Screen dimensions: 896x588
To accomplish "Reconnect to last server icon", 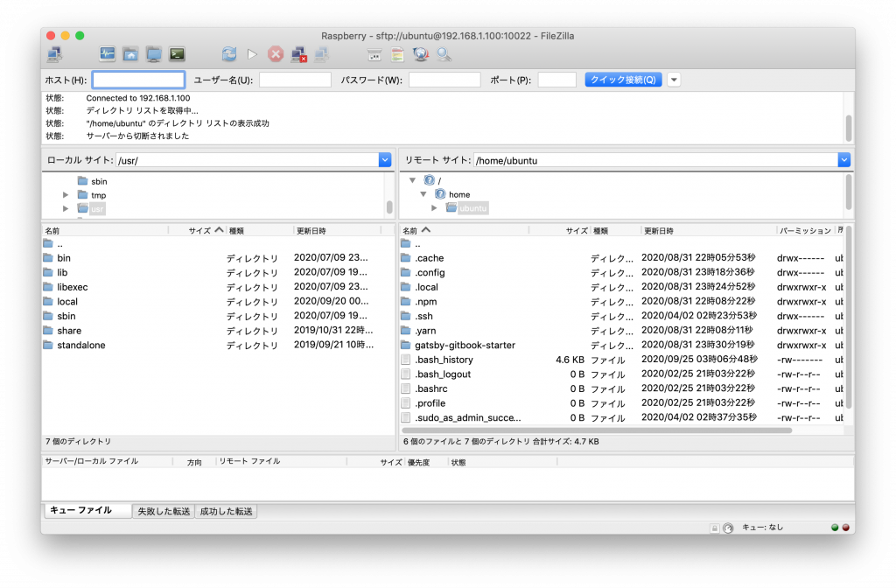I will tap(322, 54).
